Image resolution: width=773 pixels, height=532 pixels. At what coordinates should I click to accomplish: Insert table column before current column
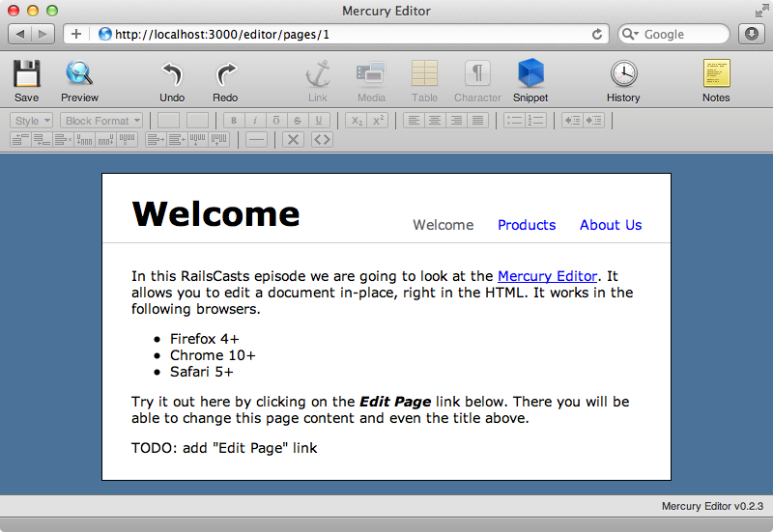pyautogui.click(x=84, y=140)
